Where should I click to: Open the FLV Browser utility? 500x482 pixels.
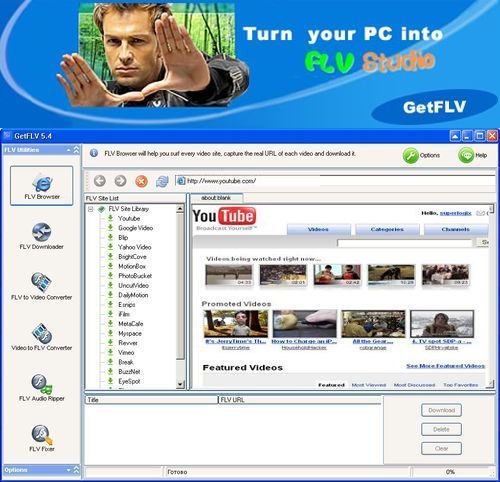coord(42,186)
